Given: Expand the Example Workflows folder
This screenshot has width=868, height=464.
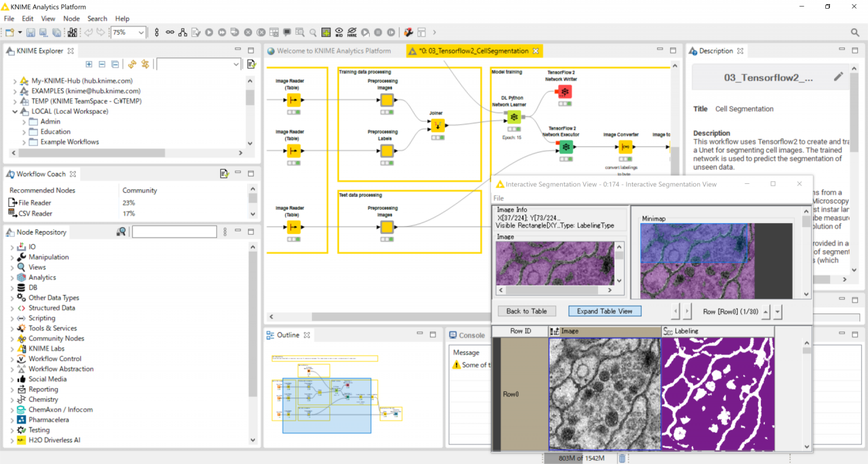Looking at the screenshot, I should (x=24, y=142).
